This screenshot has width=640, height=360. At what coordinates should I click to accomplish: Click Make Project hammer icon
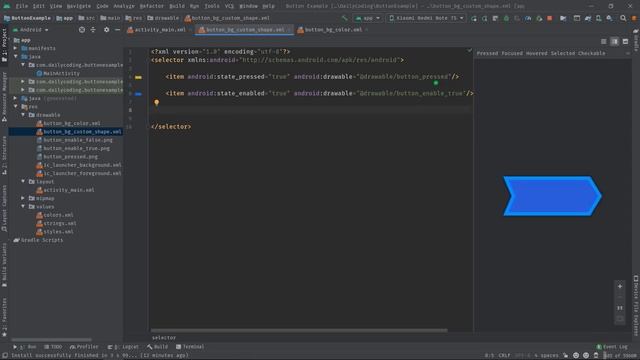tap(344, 18)
